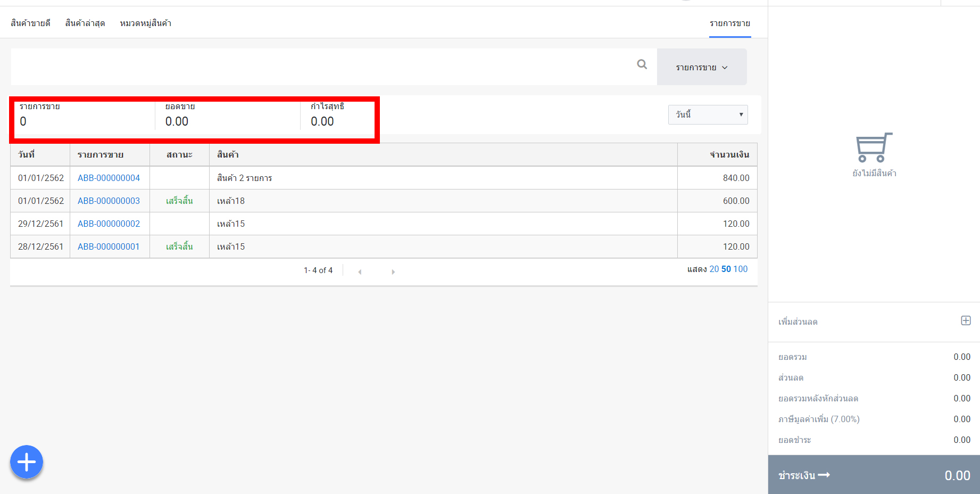Screen dimensions: 980x494
Task: Click the blue plus floating button
Action: pos(27,462)
